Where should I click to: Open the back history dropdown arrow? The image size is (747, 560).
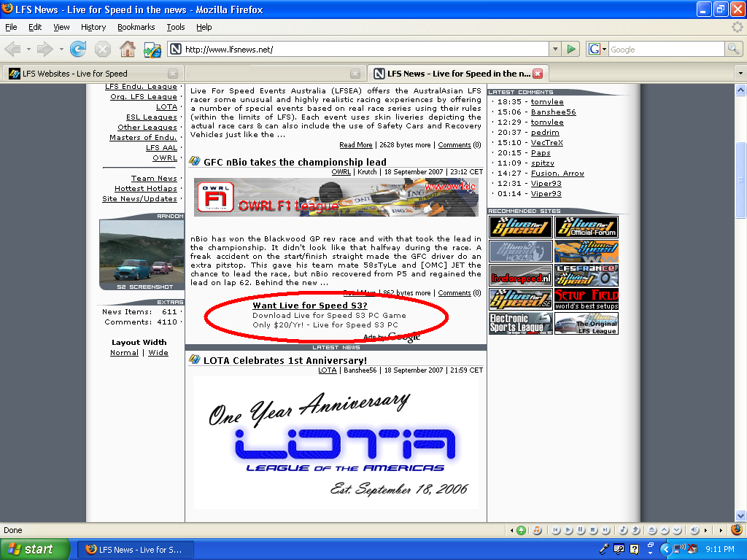[28, 49]
